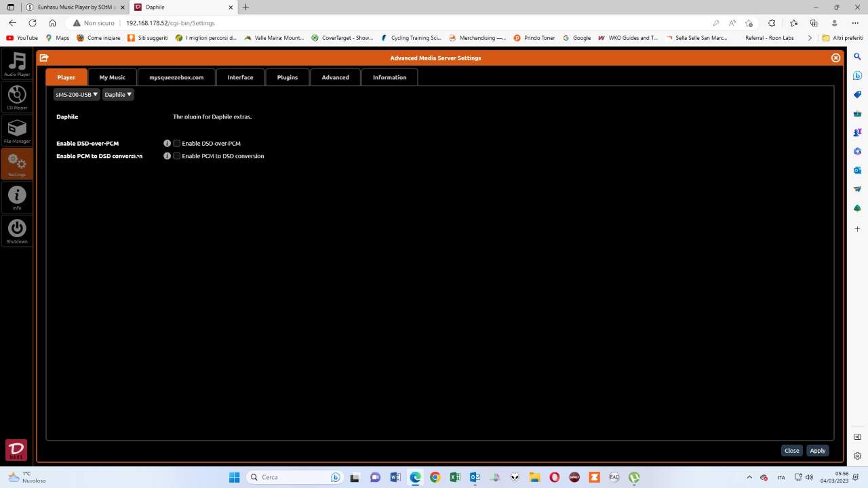Open the Info sidebar icon

(x=17, y=197)
